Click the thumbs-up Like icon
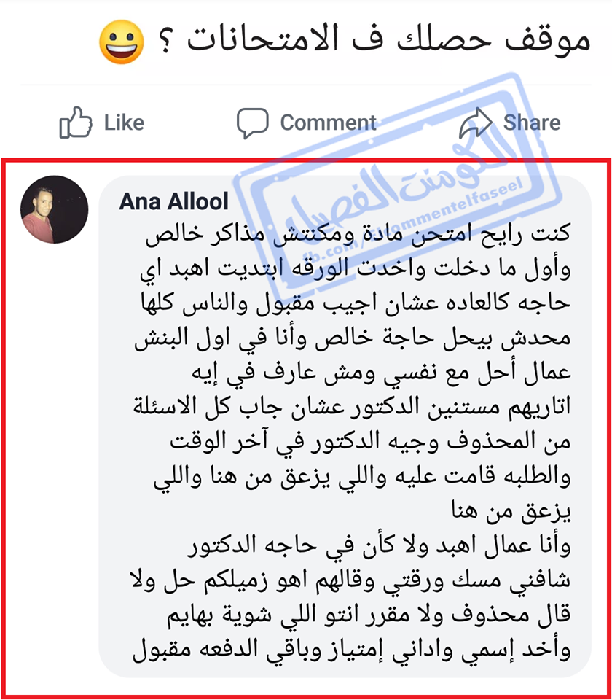612x700 pixels. pyautogui.click(x=75, y=122)
